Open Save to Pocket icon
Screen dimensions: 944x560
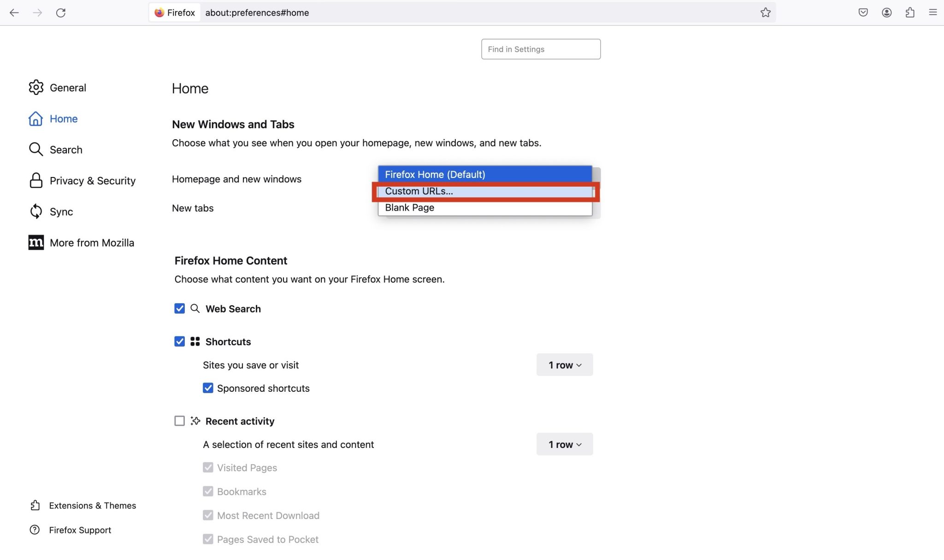pyautogui.click(x=863, y=12)
